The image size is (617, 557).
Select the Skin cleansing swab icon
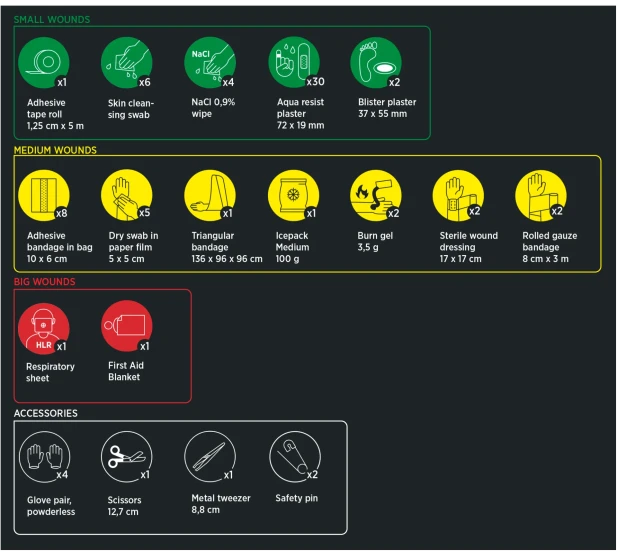click(127, 63)
